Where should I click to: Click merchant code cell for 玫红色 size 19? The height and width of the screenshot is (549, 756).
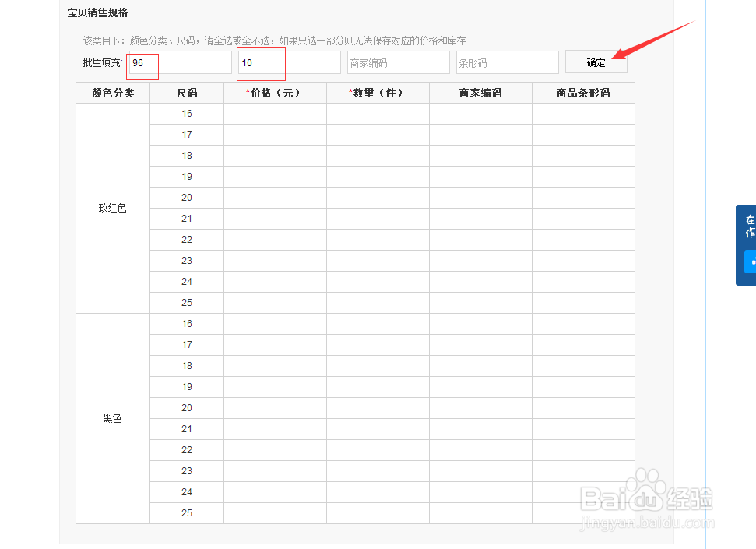tap(480, 177)
